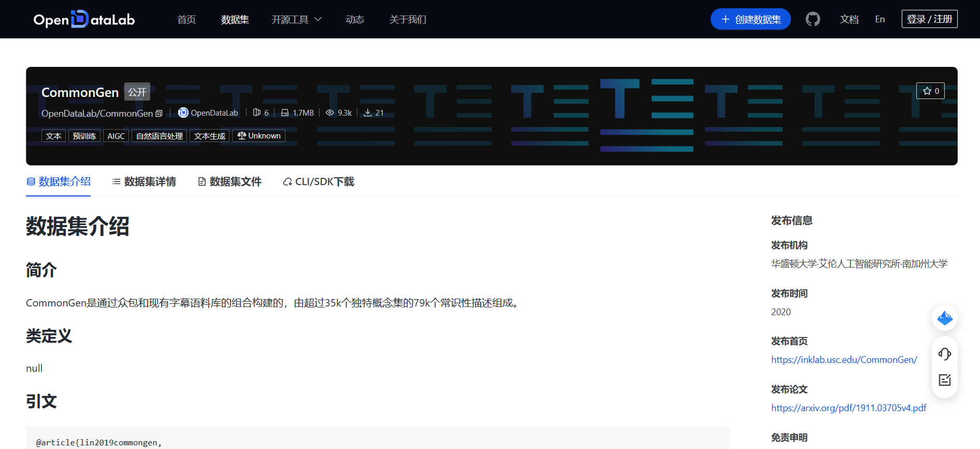The width and height of the screenshot is (980, 449).
Task: Click the 文本生成 tag
Action: pos(209,136)
